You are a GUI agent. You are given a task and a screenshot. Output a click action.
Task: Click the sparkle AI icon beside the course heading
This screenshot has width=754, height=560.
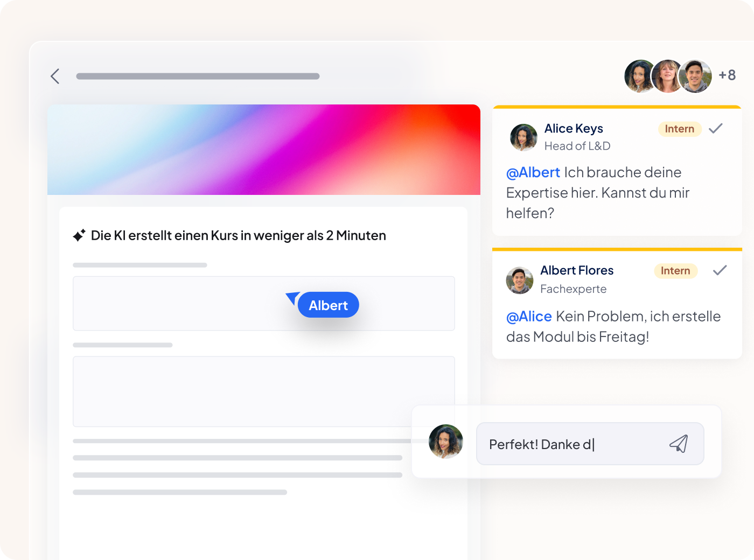tap(79, 235)
